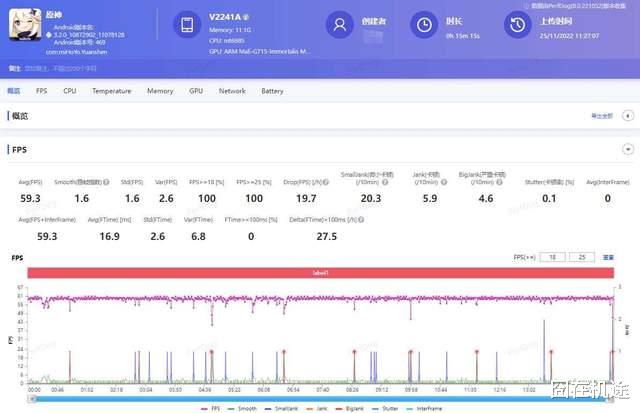
Task: Toggle the Stutter series in chart legend
Action: coord(385,409)
